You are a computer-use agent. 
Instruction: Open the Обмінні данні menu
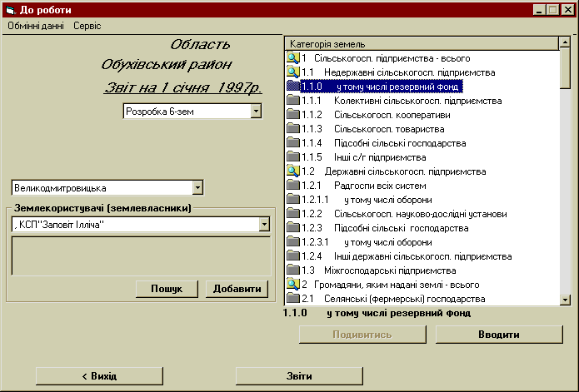click(x=36, y=26)
